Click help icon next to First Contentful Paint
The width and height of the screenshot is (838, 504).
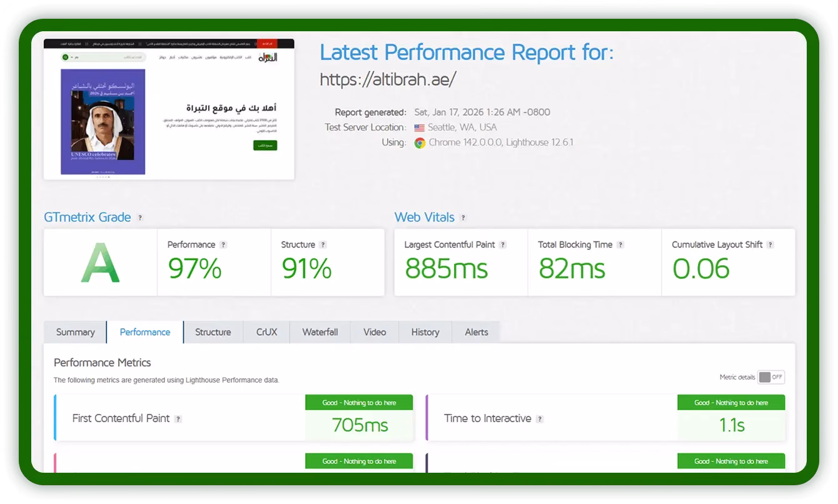178,419
